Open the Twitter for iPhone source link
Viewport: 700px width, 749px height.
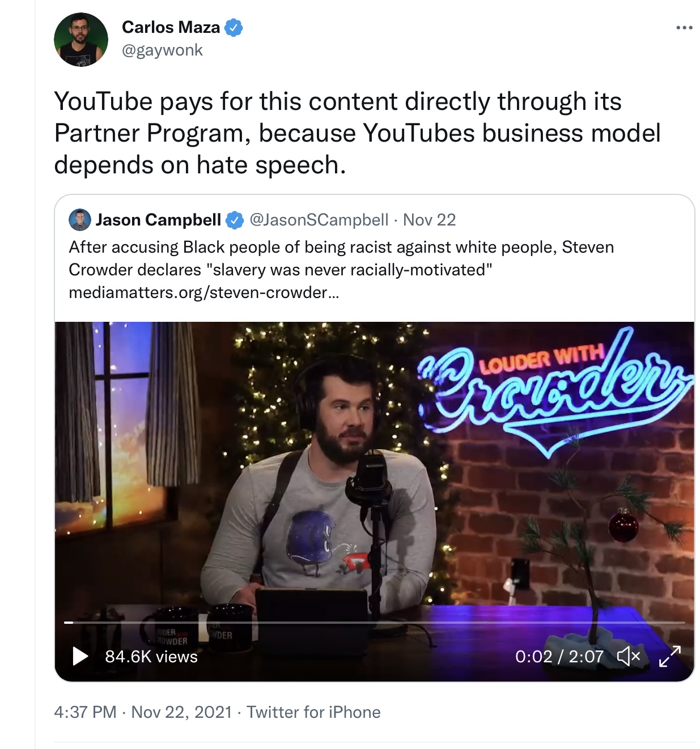click(x=313, y=712)
